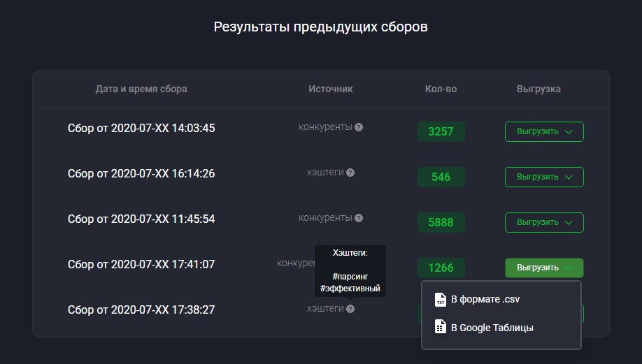The image size is (642, 364).
Task: Select row Сбор от 2020-07-XX 14:03:45
Action: [321, 131]
